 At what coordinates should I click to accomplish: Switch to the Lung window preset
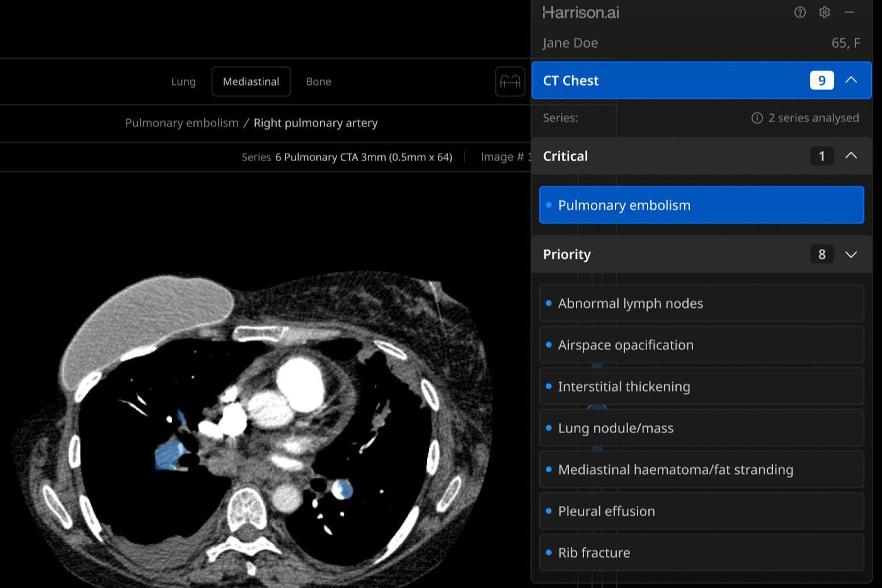point(183,82)
